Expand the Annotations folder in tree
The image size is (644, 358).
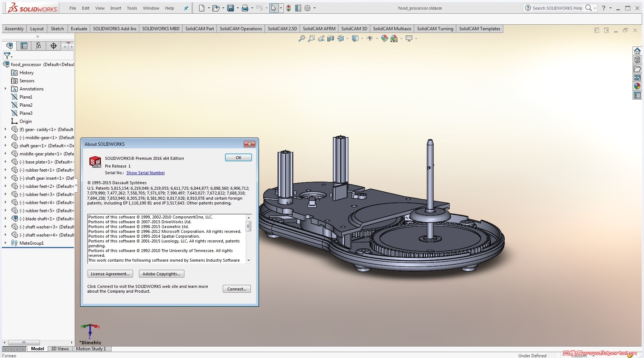click(5, 89)
